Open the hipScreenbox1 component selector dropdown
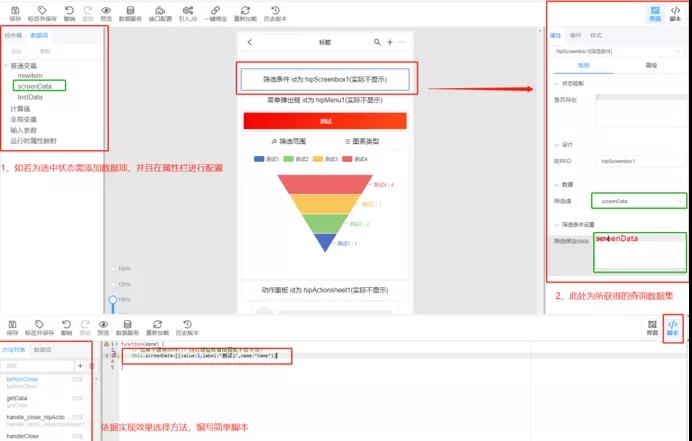The height and width of the screenshot is (441, 692). (x=618, y=49)
